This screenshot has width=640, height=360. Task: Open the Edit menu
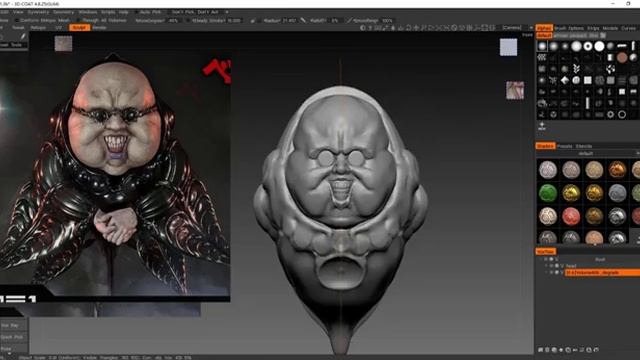click(4, 12)
